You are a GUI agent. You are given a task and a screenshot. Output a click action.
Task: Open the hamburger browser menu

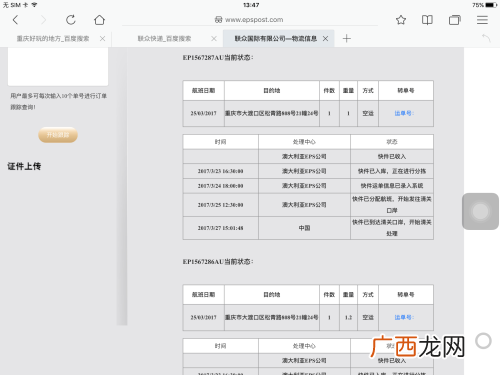(482, 20)
